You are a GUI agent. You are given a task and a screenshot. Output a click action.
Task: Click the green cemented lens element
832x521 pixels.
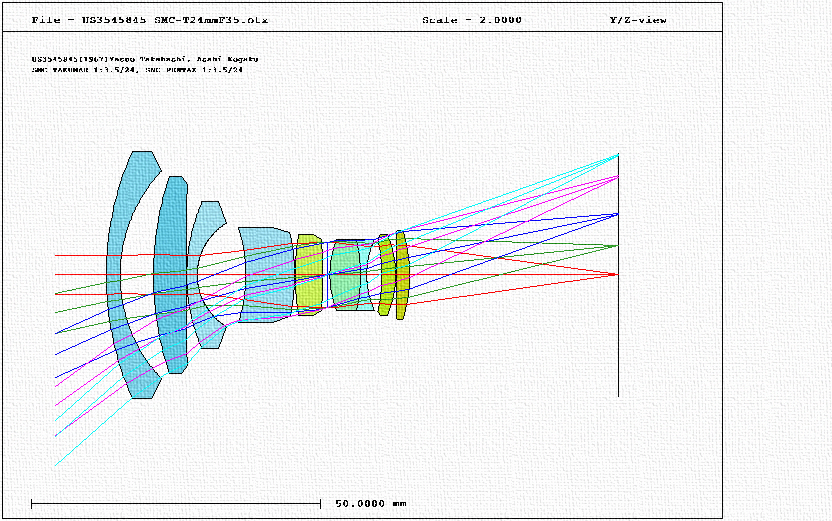[346, 275]
